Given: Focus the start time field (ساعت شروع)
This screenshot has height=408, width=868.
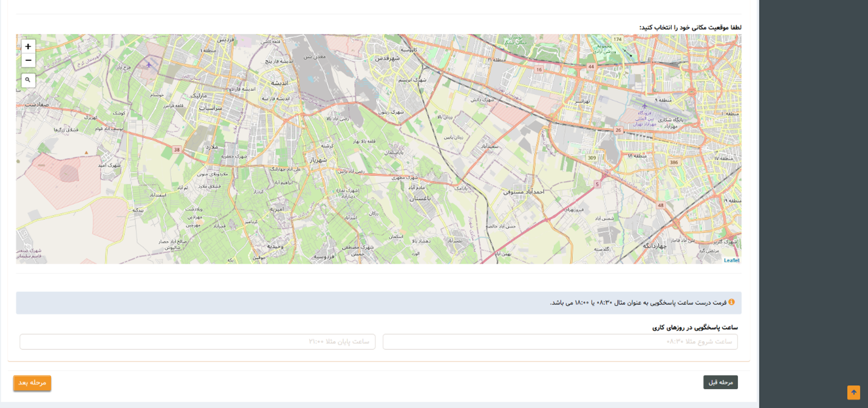Looking at the screenshot, I should coord(560,342).
